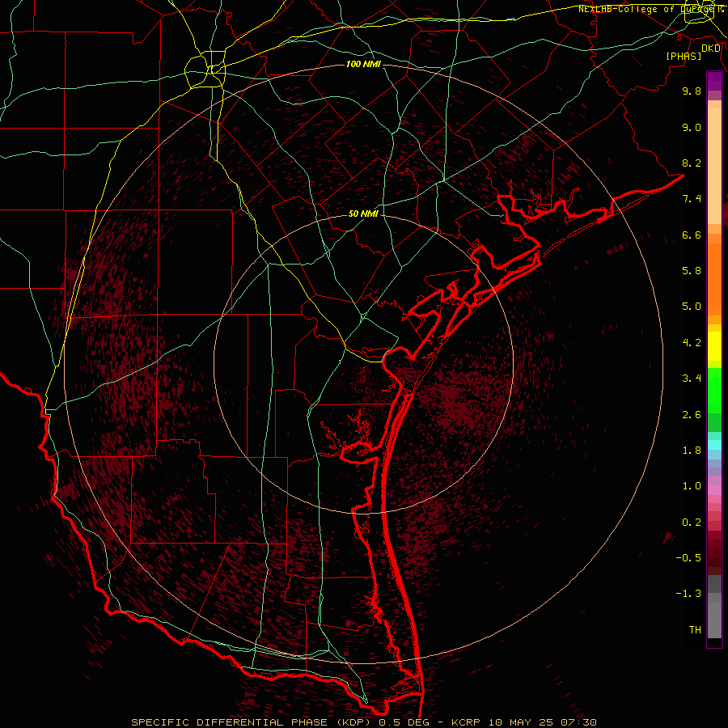Click the 100 NMI range ring label
This screenshot has height=728, width=728.
tap(363, 64)
